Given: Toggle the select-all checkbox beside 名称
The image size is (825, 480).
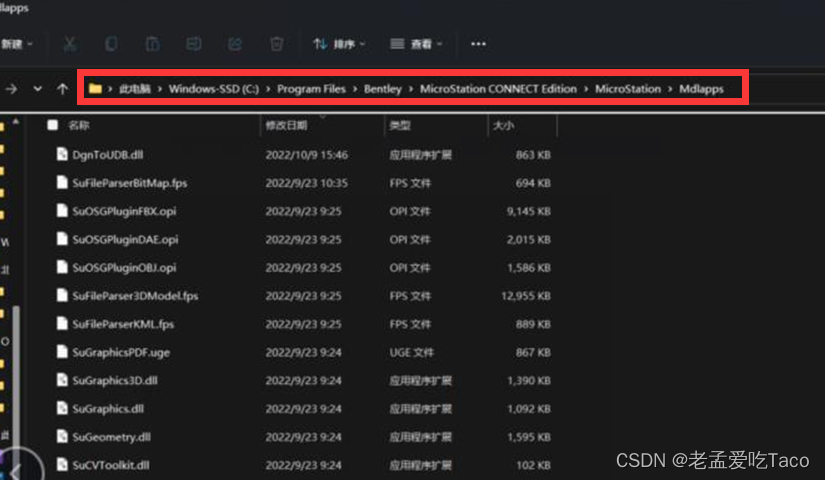Looking at the screenshot, I should (x=53, y=126).
